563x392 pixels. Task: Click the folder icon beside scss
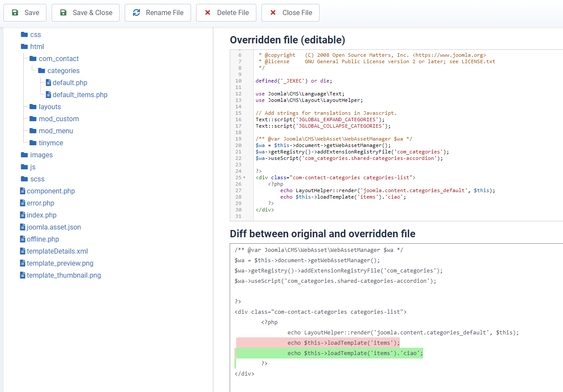point(24,179)
